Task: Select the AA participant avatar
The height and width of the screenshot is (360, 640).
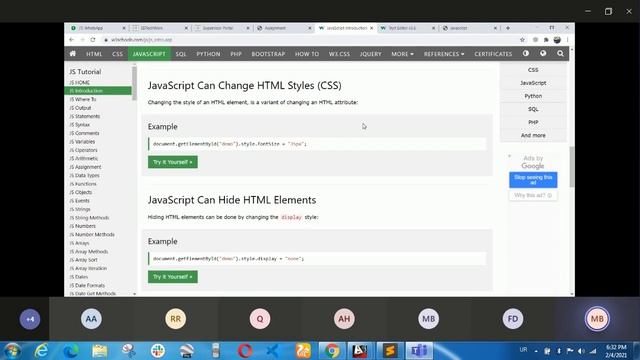Action: pos(91,319)
